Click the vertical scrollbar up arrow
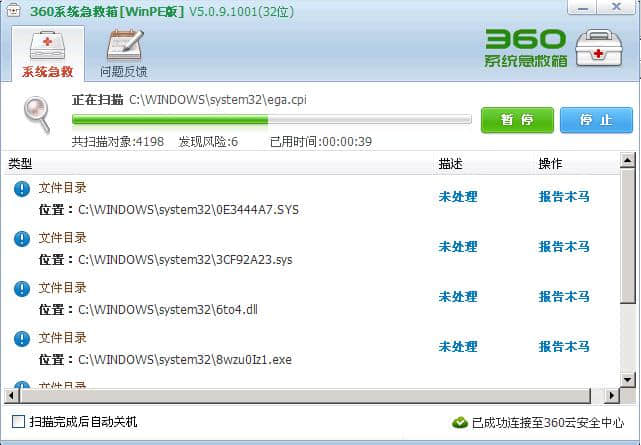 627,160
